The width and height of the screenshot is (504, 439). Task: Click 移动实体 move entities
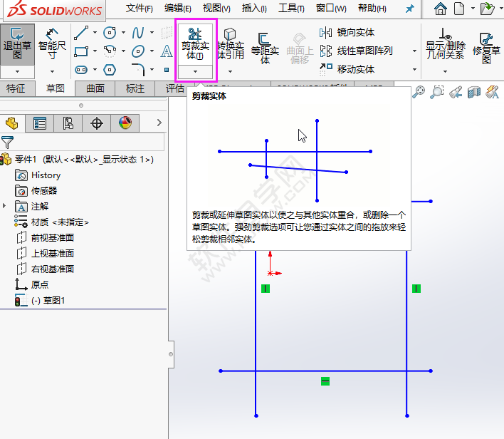(x=347, y=69)
